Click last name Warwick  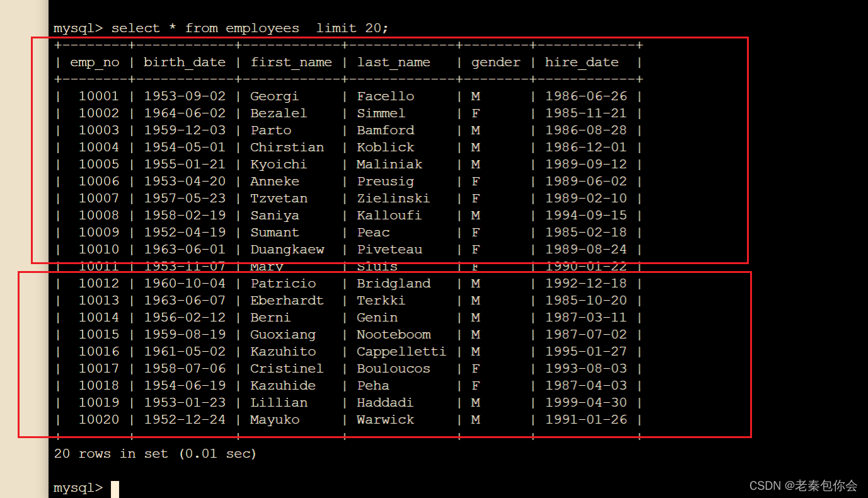tap(385, 420)
